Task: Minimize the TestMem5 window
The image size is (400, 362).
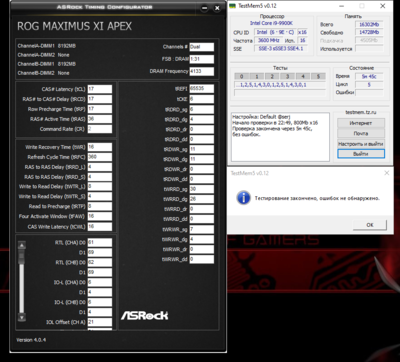Action: (341, 6)
